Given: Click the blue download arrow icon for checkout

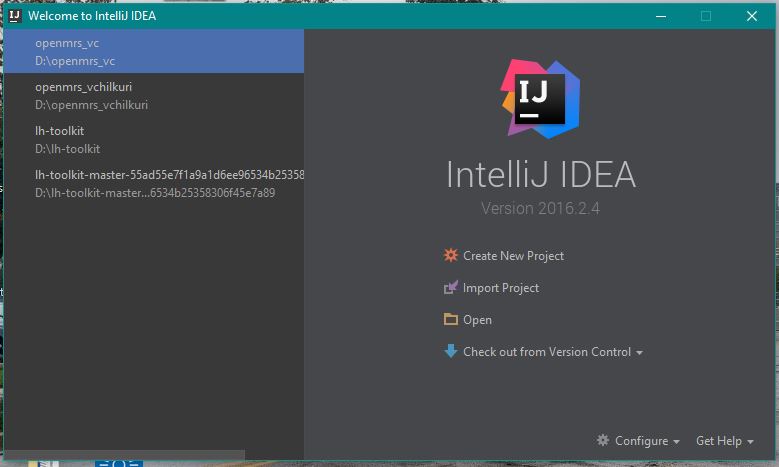Looking at the screenshot, I should [451, 351].
